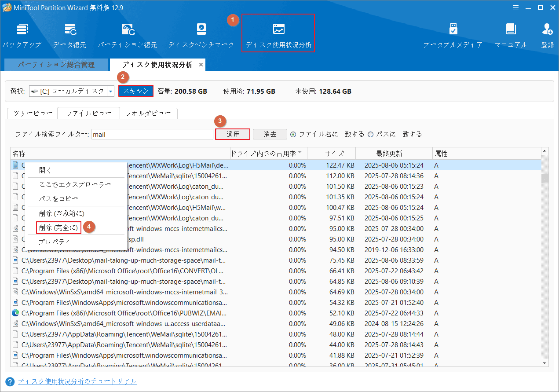Select row with size 52.10 KB

[276, 313]
